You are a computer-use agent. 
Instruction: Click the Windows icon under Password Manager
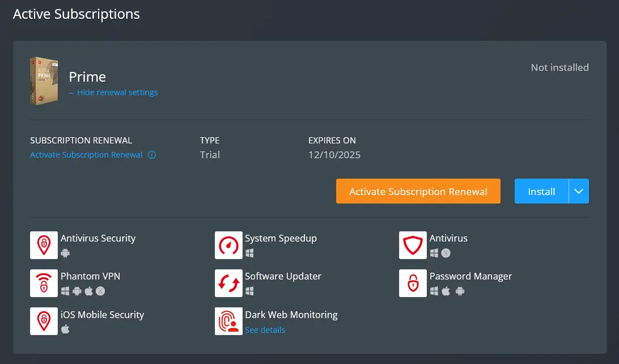tap(434, 291)
